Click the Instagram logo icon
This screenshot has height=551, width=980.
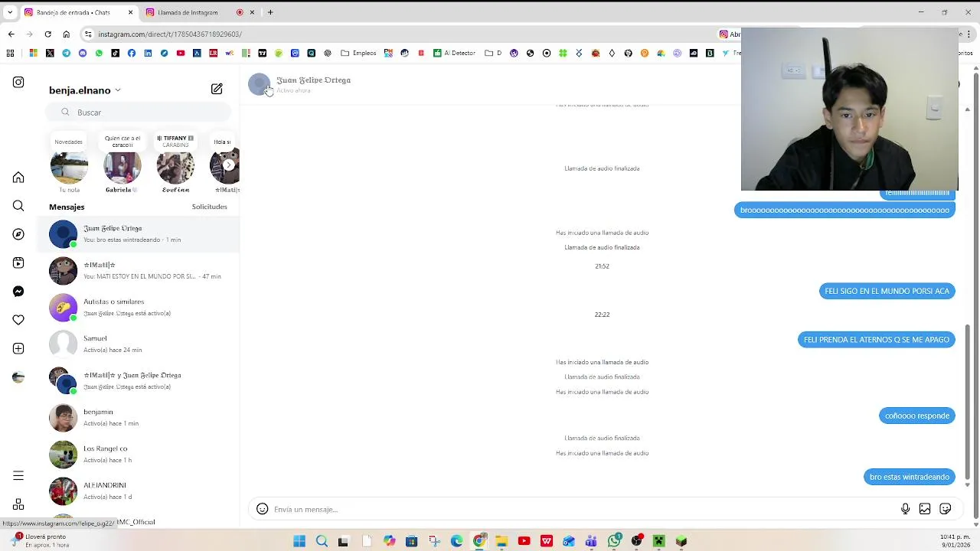(18, 82)
